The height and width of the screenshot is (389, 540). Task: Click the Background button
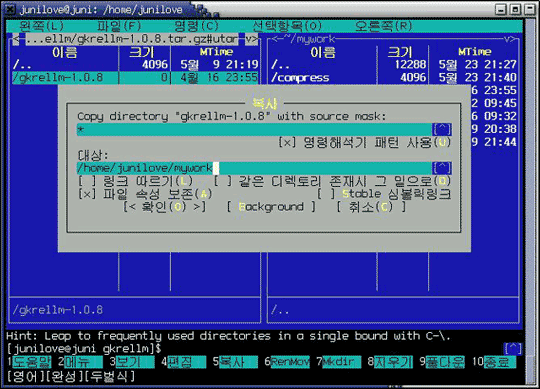(271, 207)
